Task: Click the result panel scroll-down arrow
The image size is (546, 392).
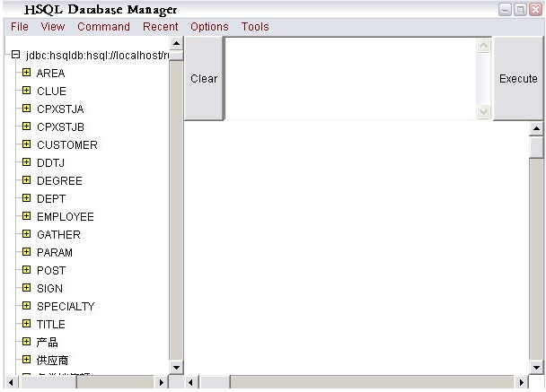Action: tap(536, 367)
